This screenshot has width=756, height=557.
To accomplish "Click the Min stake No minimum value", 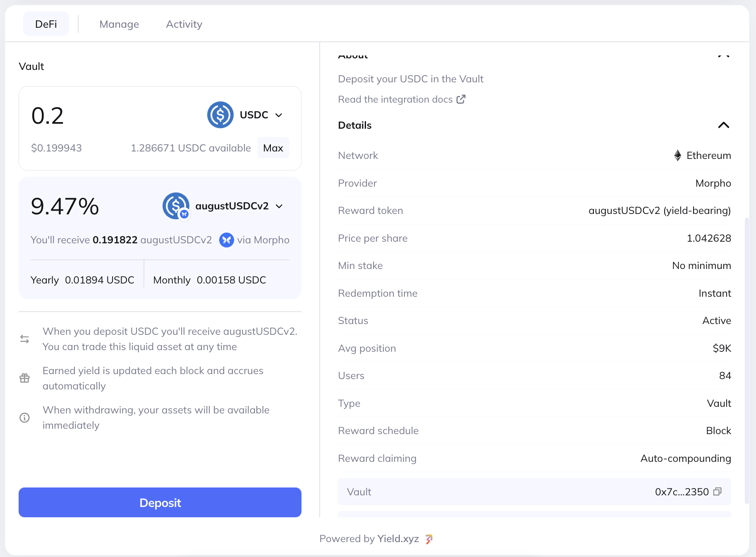I will [701, 266].
